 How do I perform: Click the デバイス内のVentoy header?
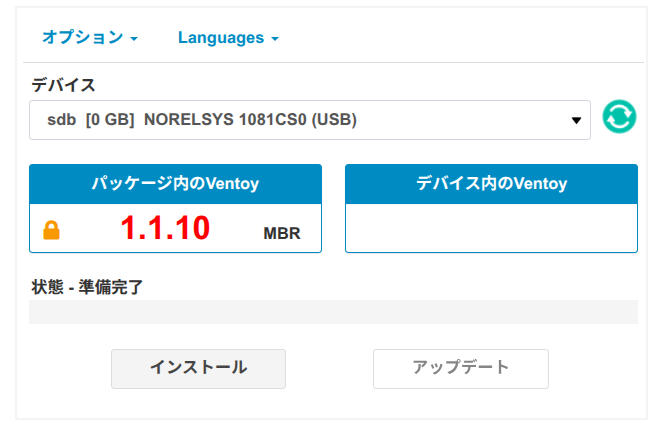[x=491, y=184]
